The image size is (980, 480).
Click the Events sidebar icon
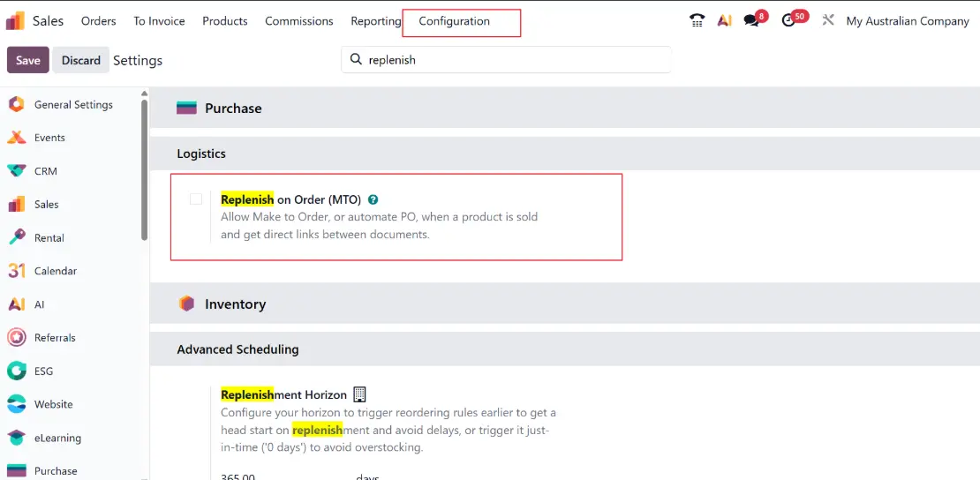[16, 138]
